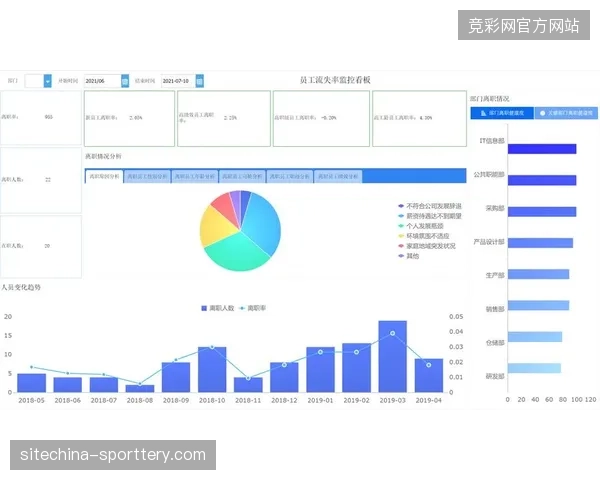Toggle 薪资待遇达不到期望 legend marker
The width and height of the screenshot is (600, 480).
point(401,216)
